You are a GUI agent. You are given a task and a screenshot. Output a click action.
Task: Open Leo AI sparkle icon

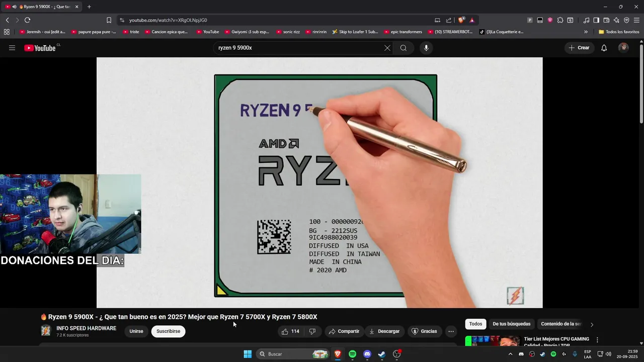tap(616, 20)
